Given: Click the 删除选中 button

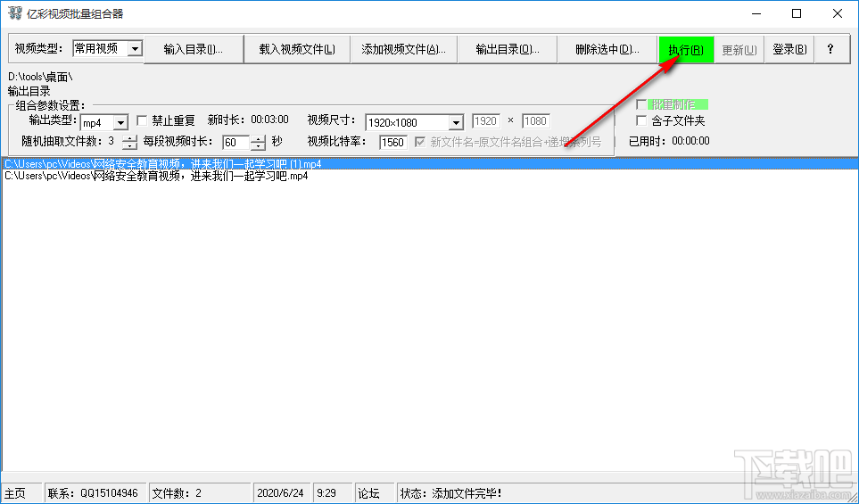Looking at the screenshot, I should click(x=607, y=49).
